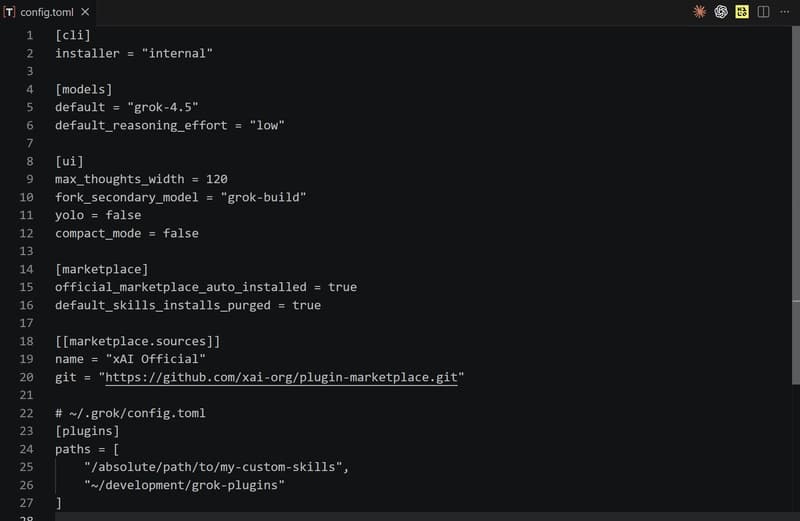
Task: Click the "grok-4.5" default model string
Action: coord(163,107)
